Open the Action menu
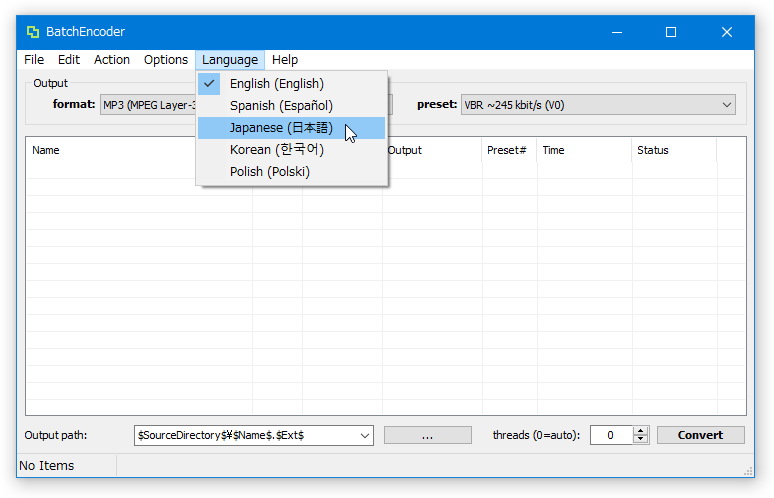This screenshot has width=774, height=498. click(112, 60)
